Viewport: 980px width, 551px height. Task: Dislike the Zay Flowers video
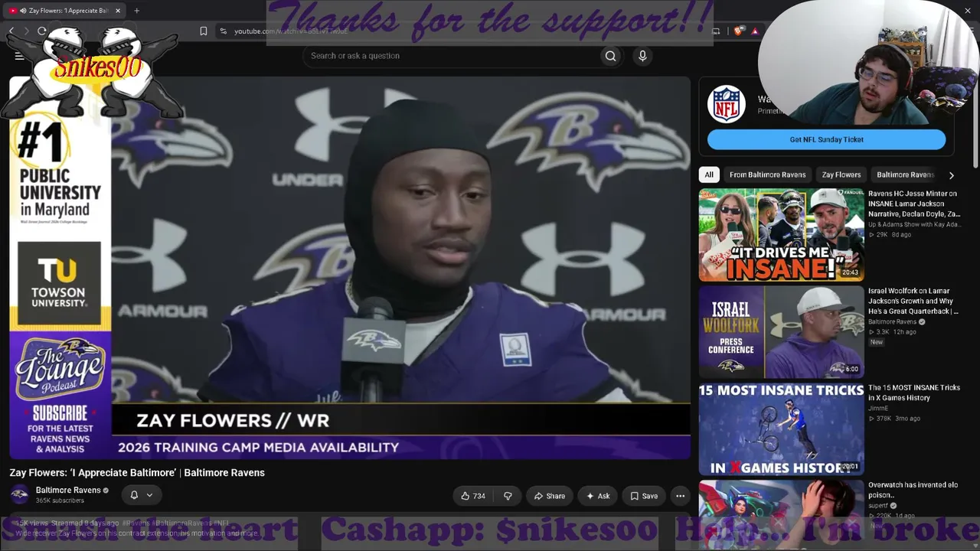click(x=508, y=496)
